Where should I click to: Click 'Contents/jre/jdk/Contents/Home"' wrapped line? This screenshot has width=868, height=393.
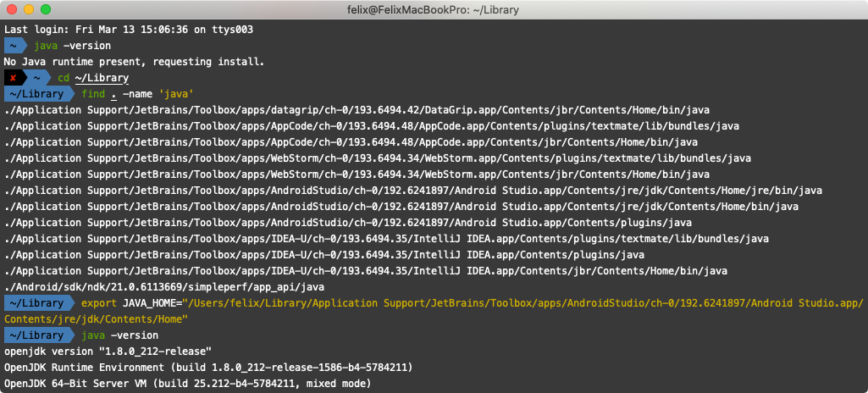97,319
